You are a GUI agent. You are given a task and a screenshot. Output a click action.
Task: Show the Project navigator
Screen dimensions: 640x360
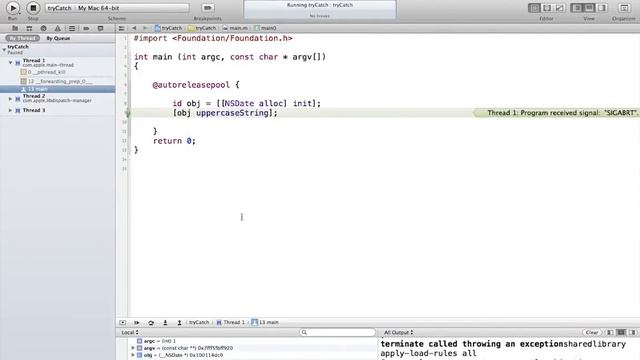15,28
